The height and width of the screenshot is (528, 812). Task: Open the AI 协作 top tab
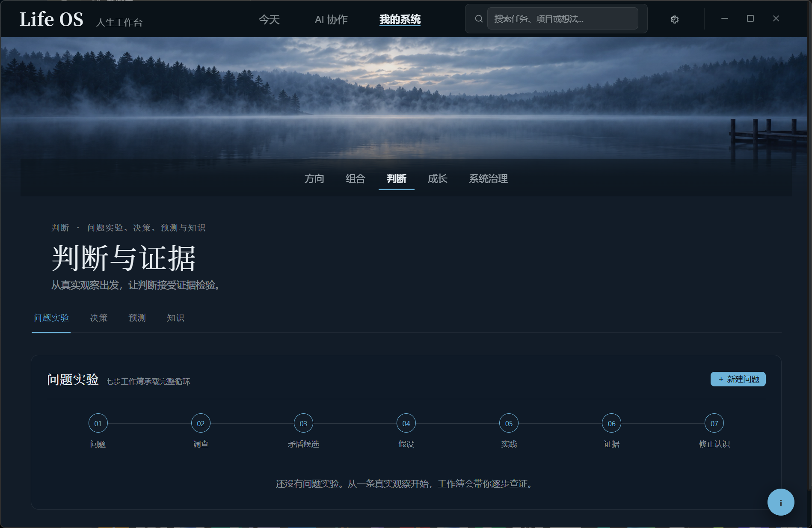tap(331, 20)
